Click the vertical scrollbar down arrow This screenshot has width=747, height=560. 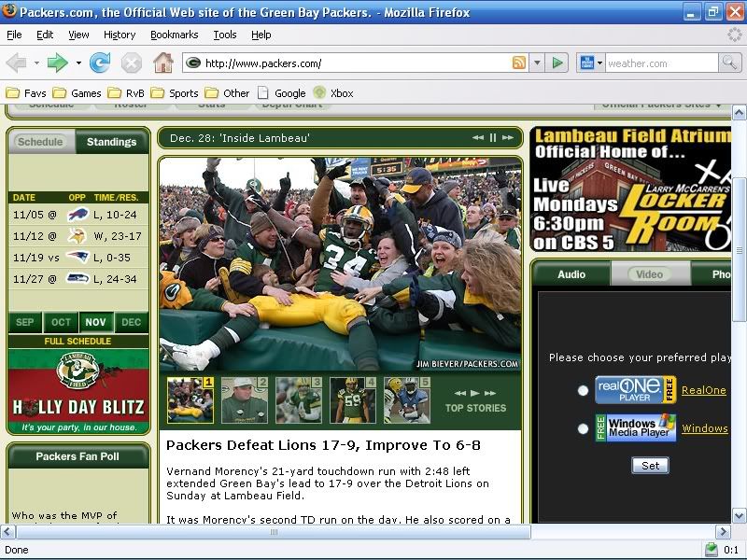[739, 515]
